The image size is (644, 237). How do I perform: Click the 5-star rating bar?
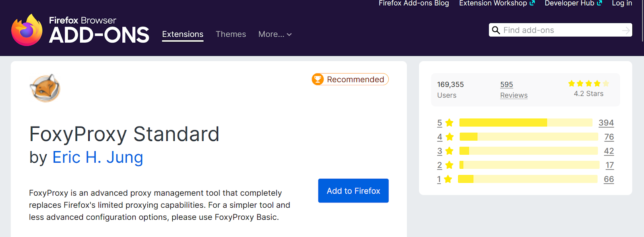[x=526, y=123]
